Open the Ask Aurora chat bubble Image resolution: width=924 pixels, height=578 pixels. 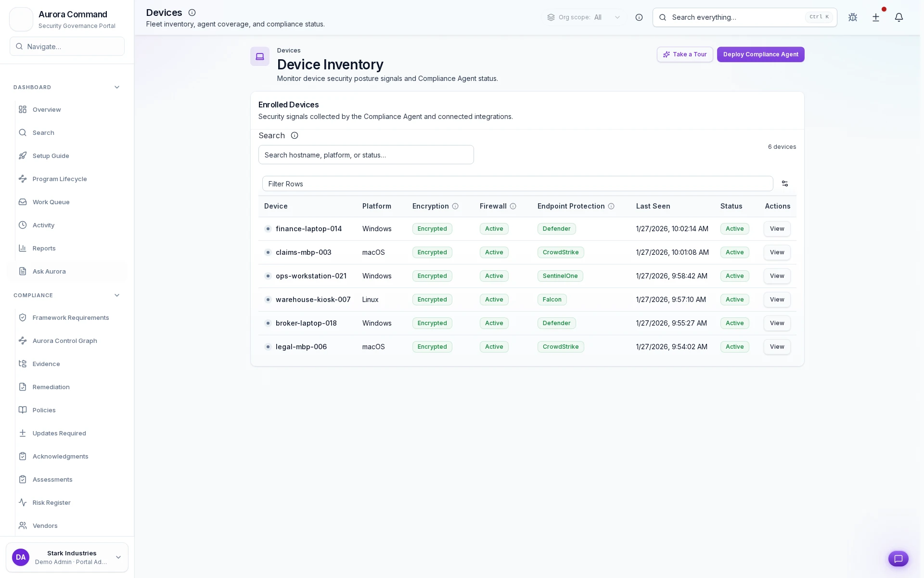[898, 559]
